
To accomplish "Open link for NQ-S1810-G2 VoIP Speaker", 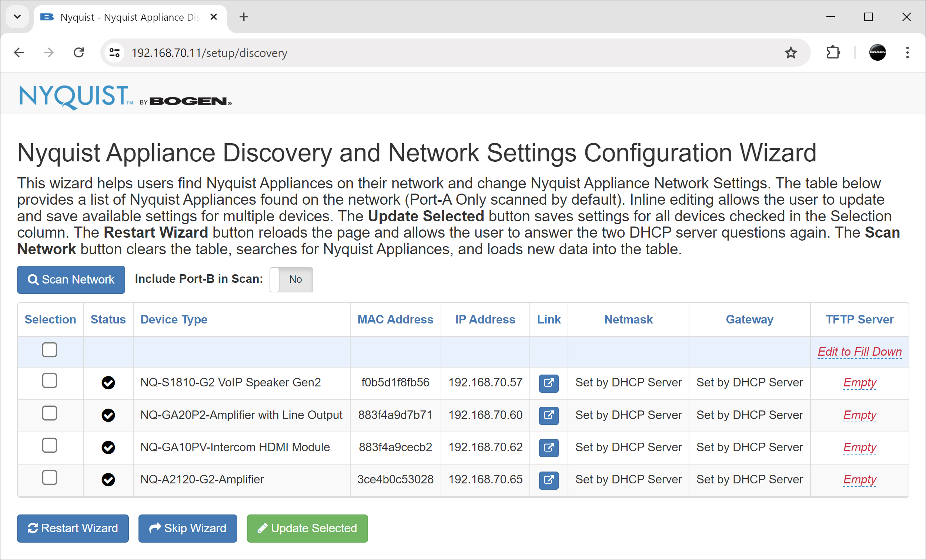I will [548, 383].
